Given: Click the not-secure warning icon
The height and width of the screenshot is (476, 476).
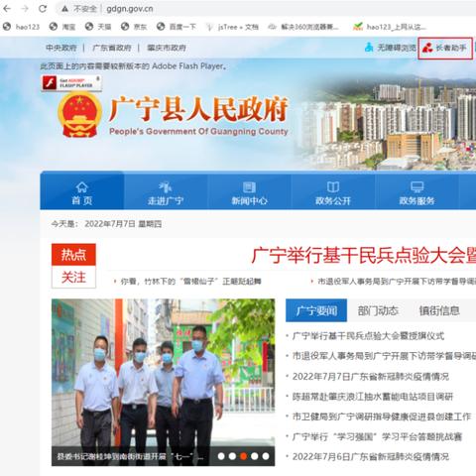Looking at the screenshot, I should pyautogui.click(x=64, y=9).
